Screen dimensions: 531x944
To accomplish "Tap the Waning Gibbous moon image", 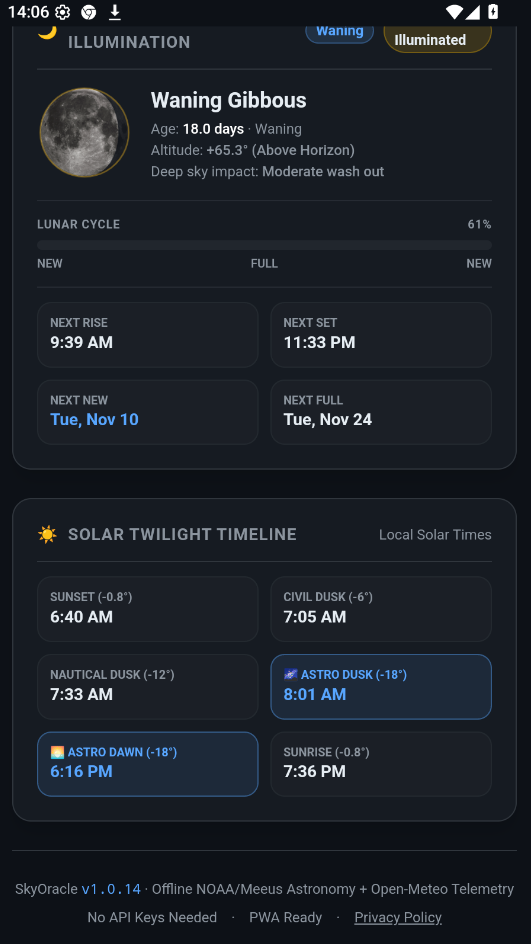I will point(84,132).
